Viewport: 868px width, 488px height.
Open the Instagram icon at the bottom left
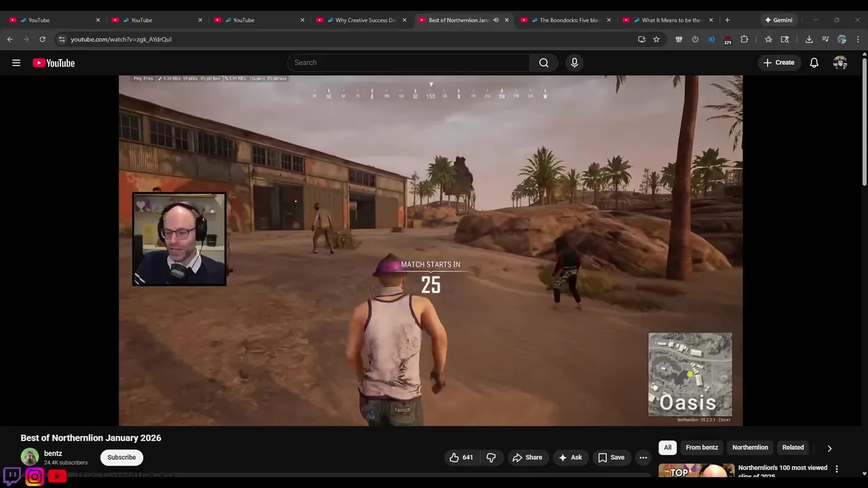pos(35,477)
